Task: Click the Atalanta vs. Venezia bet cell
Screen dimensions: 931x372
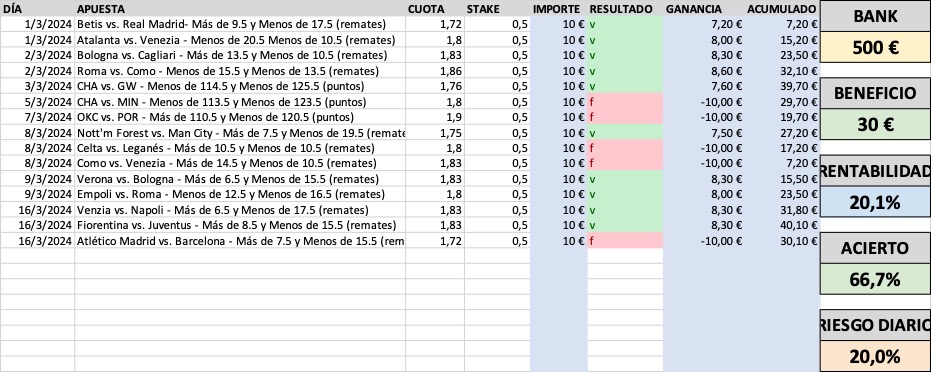Action: coord(240,40)
